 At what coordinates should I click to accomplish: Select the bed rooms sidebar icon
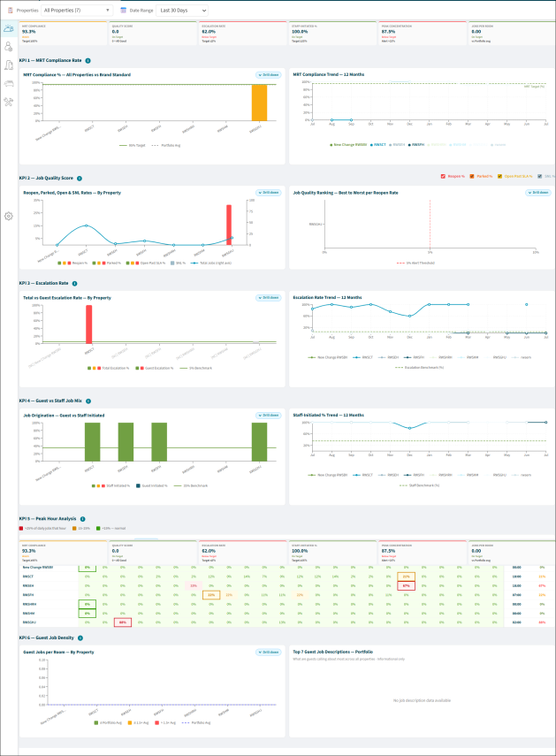click(9, 83)
